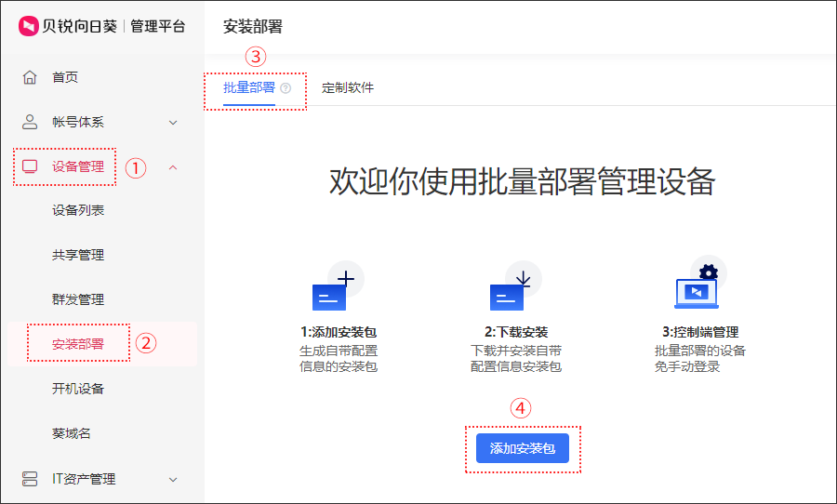Click the 贝锐向日葵 logo icon
Image resolution: width=837 pixels, height=504 pixels.
(x=28, y=26)
